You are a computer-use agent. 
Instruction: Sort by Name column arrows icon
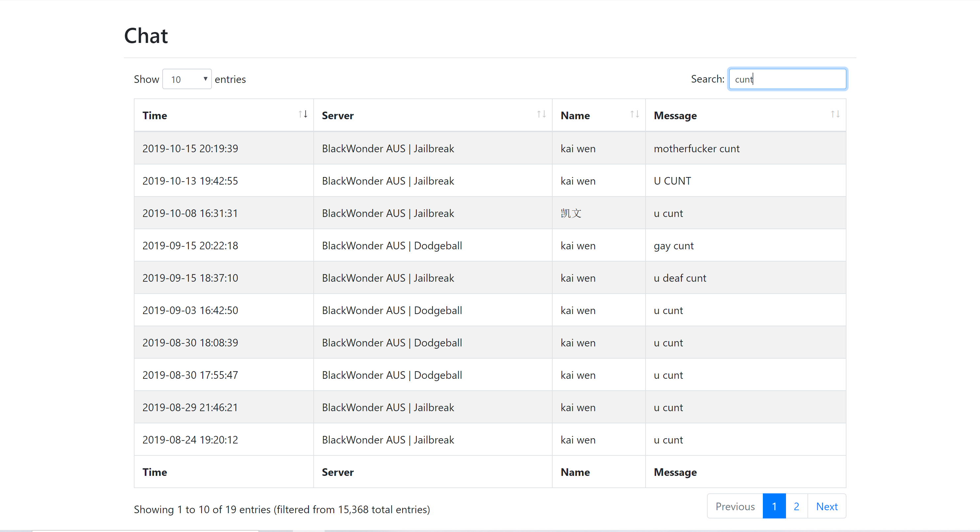pos(635,114)
